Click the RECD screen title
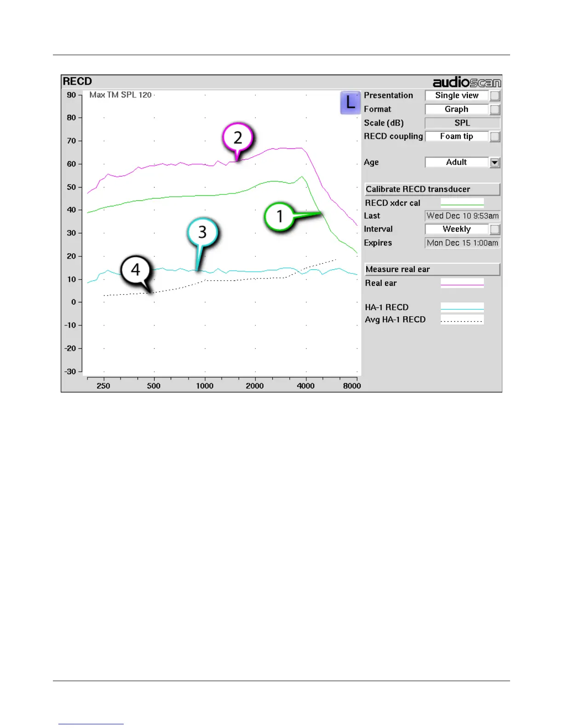The image size is (563, 728). pyautogui.click(x=77, y=81)
